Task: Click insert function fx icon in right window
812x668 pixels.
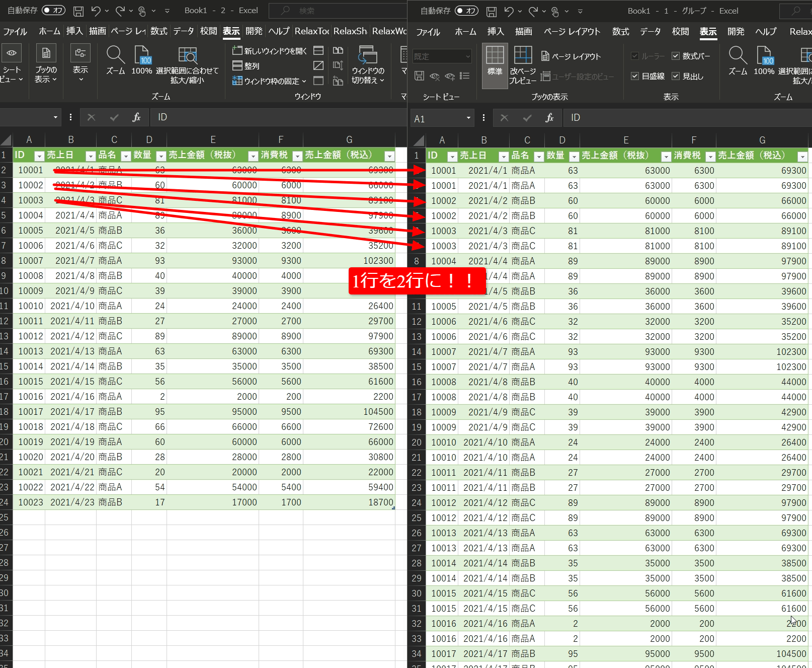Action: [x=549, y=118]
